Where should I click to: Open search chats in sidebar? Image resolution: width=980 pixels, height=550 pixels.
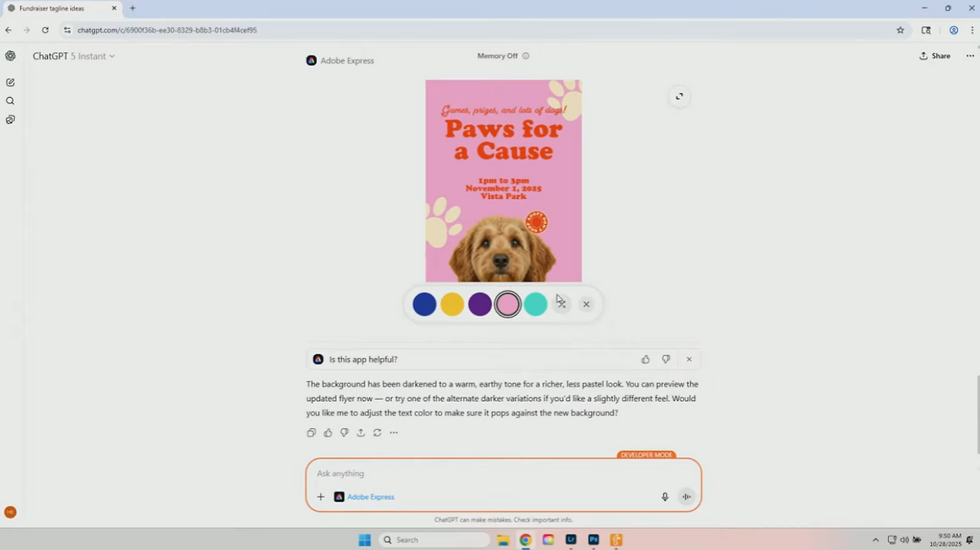pyautogui.click(x=10, y=101)
